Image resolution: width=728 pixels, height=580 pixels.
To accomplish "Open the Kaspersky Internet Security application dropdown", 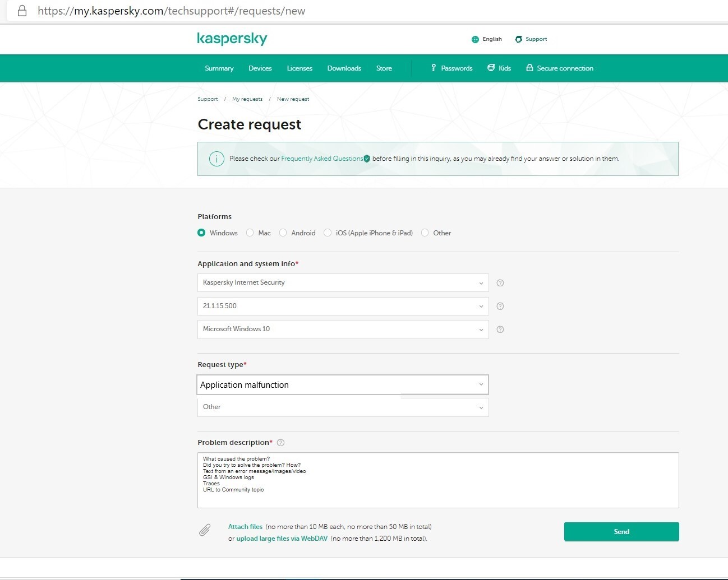I will pyautogui.click(x=343, y=283).
